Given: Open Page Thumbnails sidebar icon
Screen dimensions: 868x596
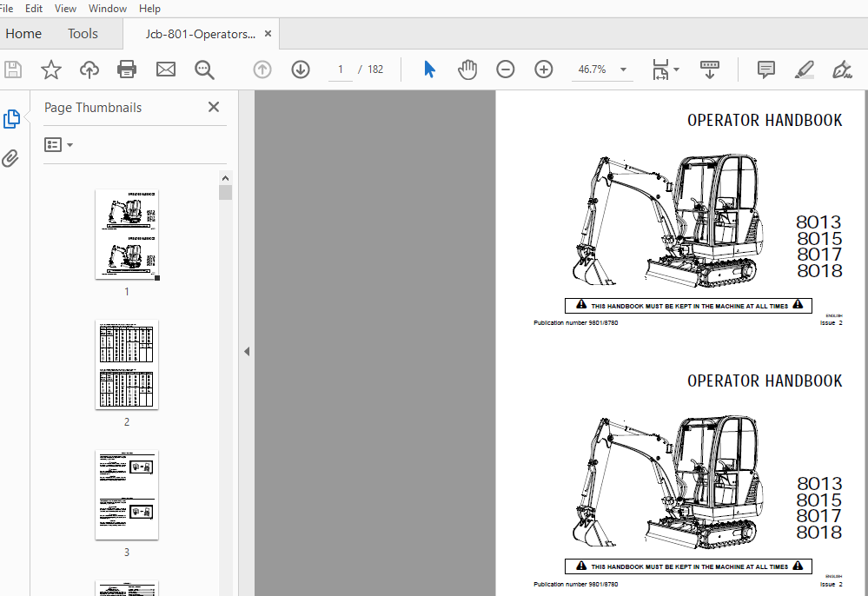Looking at the screenshot, I should (11, 118).
